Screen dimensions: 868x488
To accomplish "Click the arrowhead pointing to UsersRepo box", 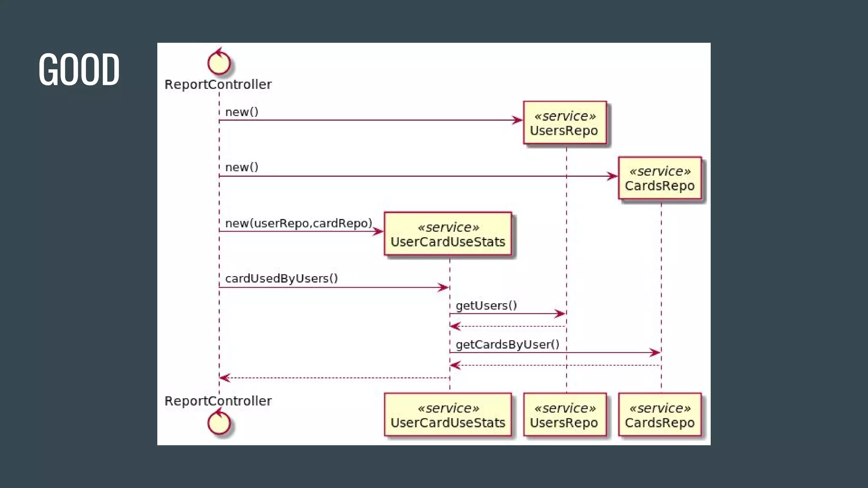I will click(x=517, y=120).
